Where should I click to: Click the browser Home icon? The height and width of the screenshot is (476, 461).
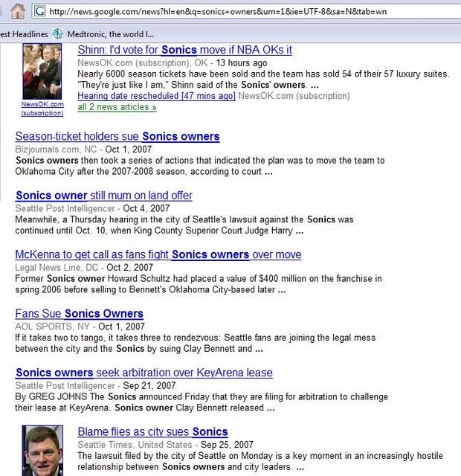pos(18,11)
